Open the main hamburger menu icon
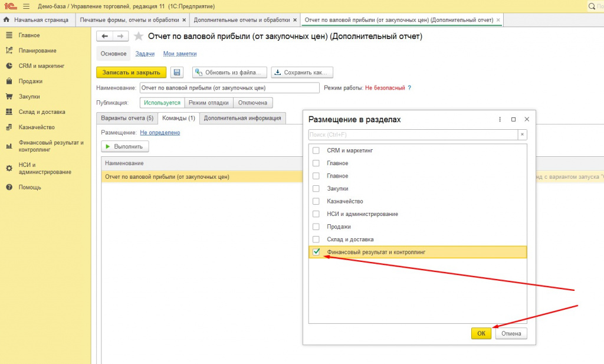The image size is (604, 364). 26,6
